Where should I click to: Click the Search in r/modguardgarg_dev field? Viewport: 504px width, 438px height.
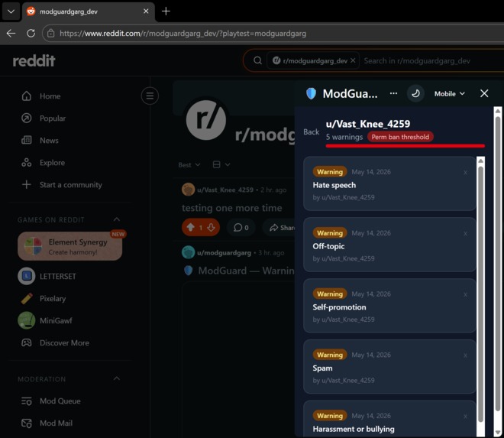tap(417, 61)
